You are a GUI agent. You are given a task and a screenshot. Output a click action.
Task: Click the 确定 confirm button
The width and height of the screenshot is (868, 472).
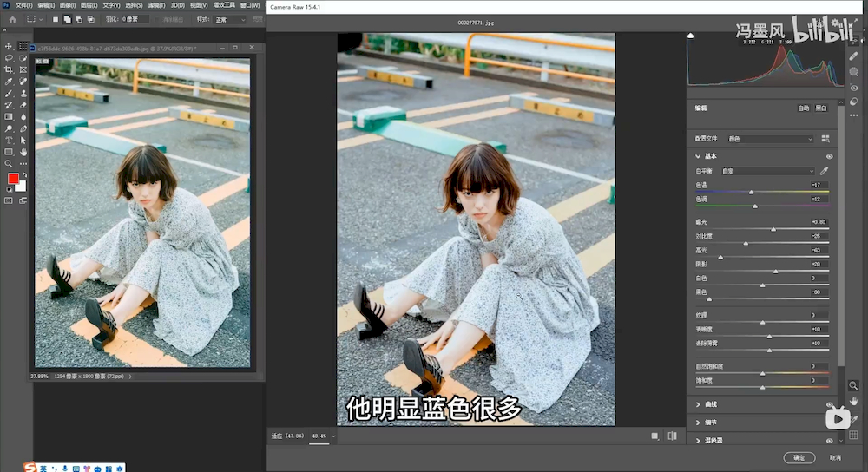coord(799,457)
